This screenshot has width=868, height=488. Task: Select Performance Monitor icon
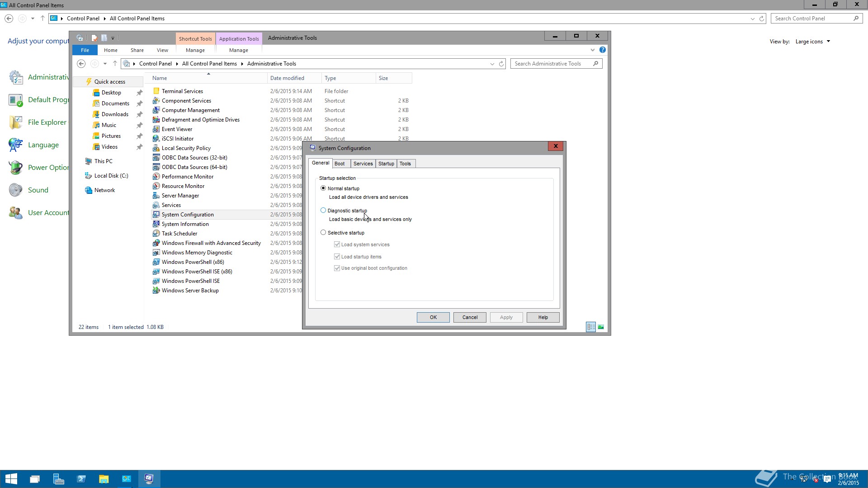click(x=156, y=176)
